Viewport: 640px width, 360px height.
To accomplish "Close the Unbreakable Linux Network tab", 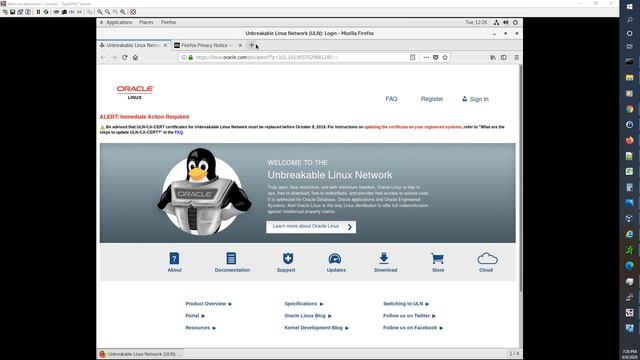I will click(165, 45).
